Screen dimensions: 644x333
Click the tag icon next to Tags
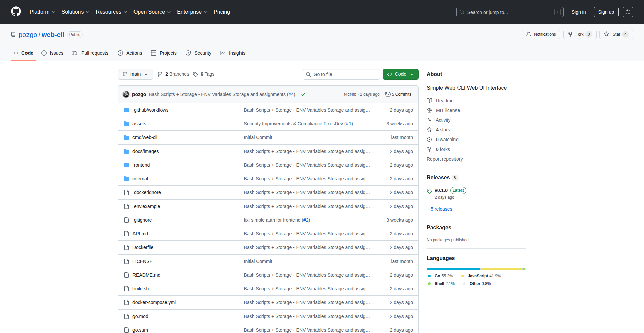195,74
